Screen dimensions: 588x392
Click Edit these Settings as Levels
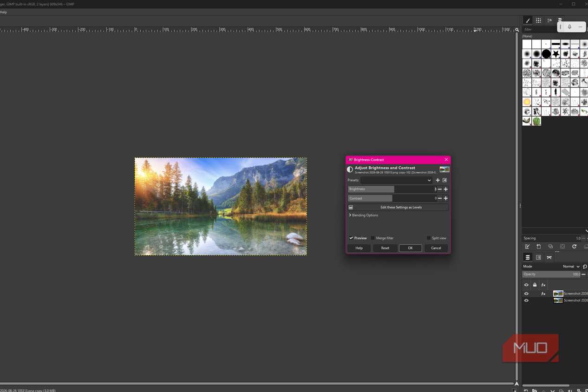coord(398,207)
